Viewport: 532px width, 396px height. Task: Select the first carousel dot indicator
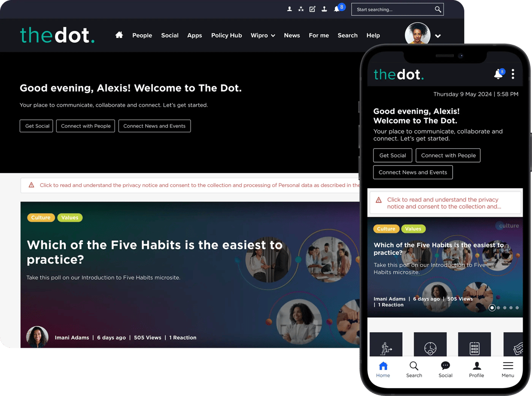[x=492, y=308]
